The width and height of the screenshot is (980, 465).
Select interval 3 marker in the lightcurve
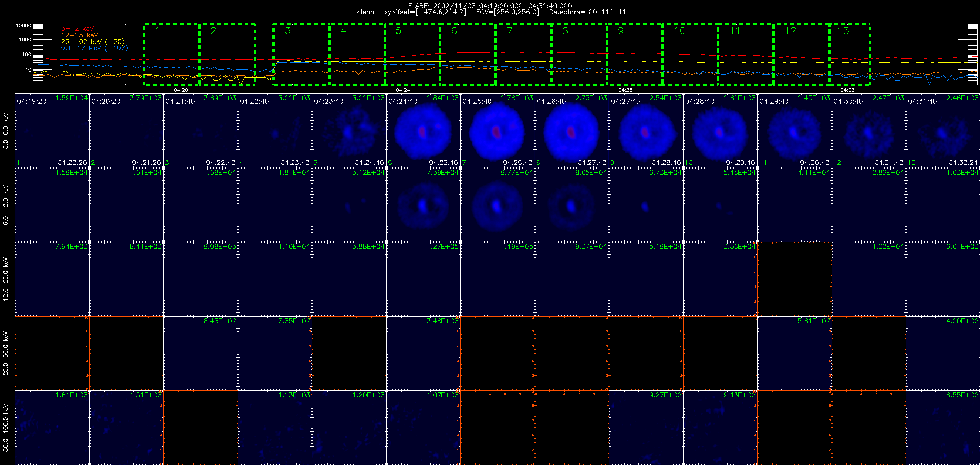pos(288,31)
